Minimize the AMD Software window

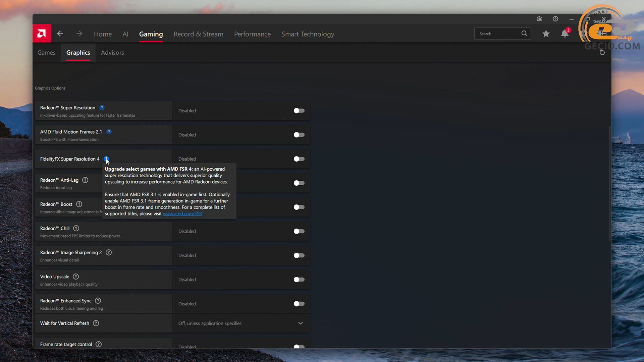point(572,19)
